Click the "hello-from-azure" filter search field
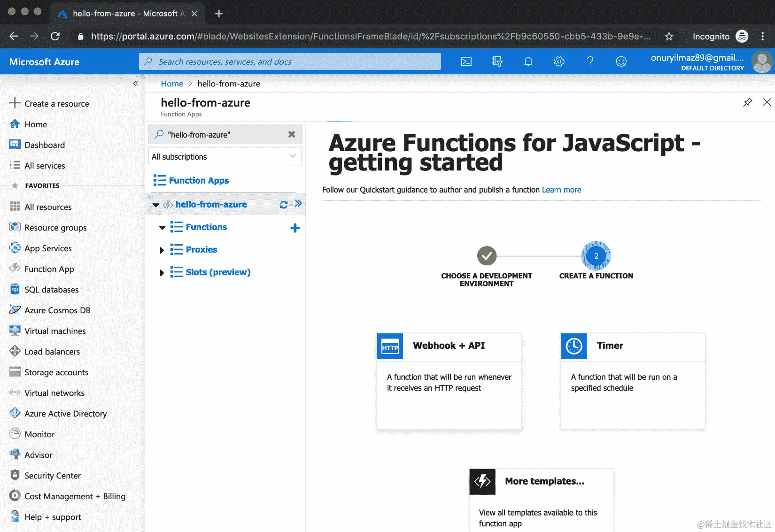 225,134
